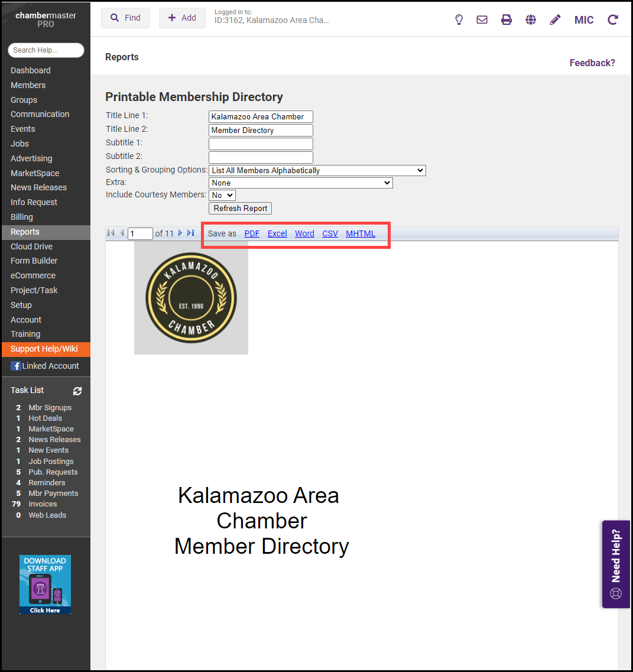Open Info Request in sidebar
The width and height of the screenshot is (633, 672).
34,202
